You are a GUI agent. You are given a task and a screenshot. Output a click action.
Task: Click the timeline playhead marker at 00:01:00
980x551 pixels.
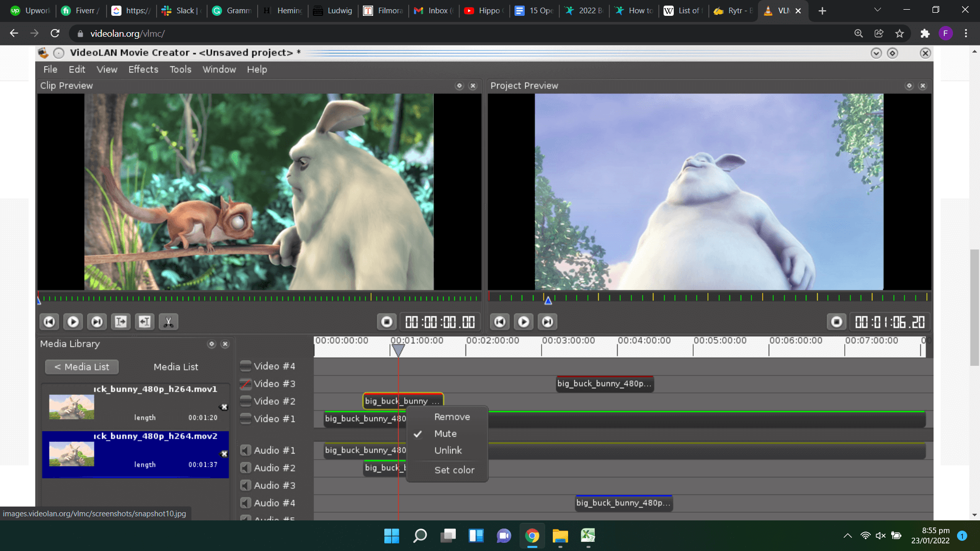click(x=398, y=349)
